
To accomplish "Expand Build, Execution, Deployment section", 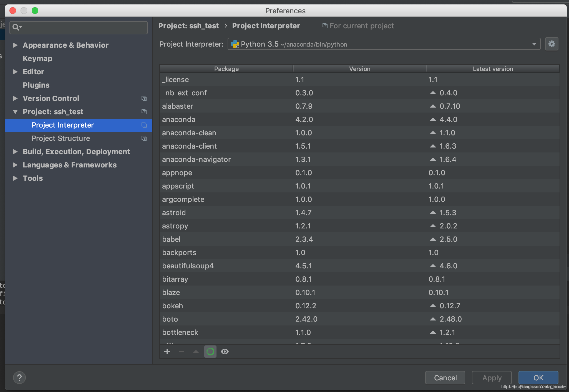I will (16, 152).
